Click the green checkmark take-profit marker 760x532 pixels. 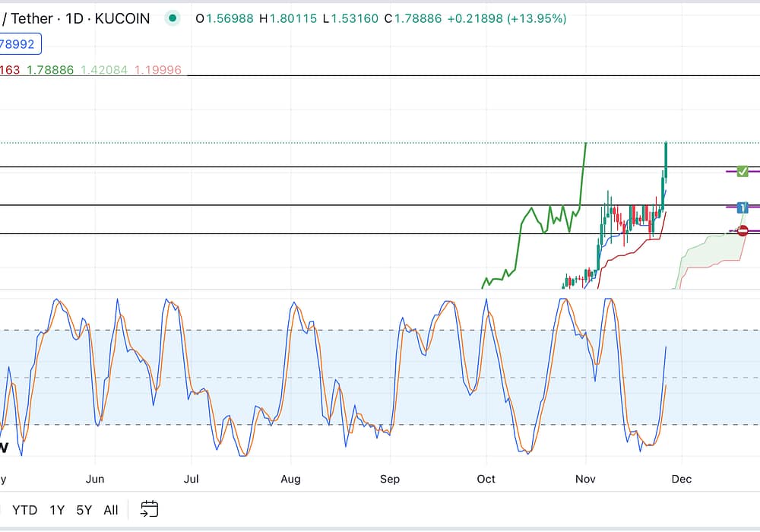click(x=743, y=172)
